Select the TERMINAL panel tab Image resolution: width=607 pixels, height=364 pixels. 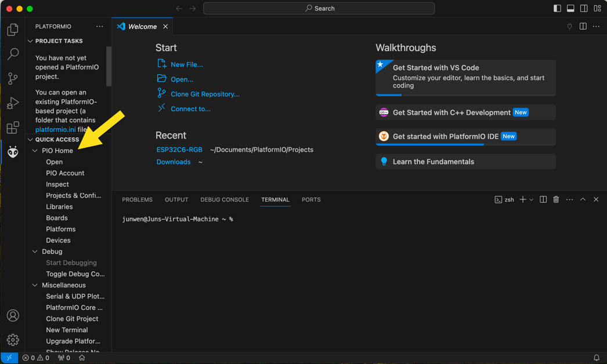[275, 199]
